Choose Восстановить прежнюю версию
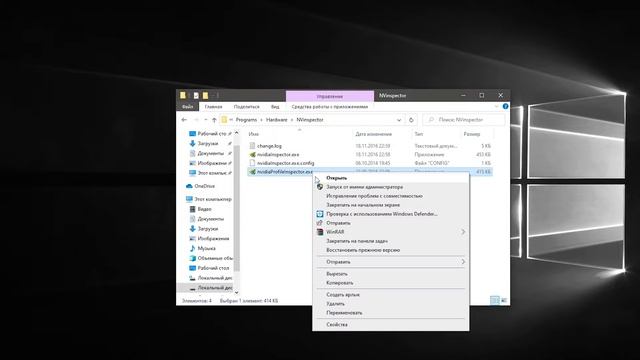640x360 pixels. click(x=391, y=250)
